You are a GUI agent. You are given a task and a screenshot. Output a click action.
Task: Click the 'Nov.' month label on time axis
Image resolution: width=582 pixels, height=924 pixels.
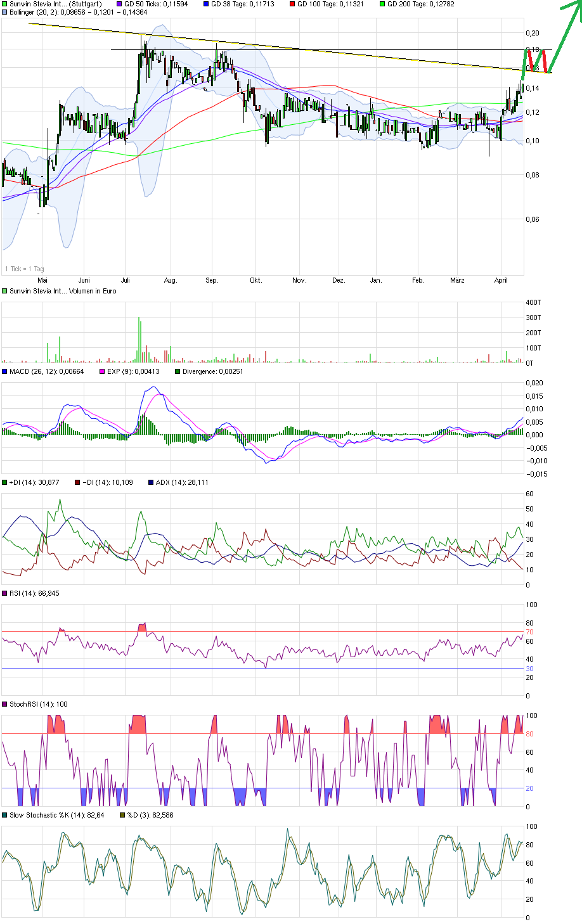pos(299,280)
